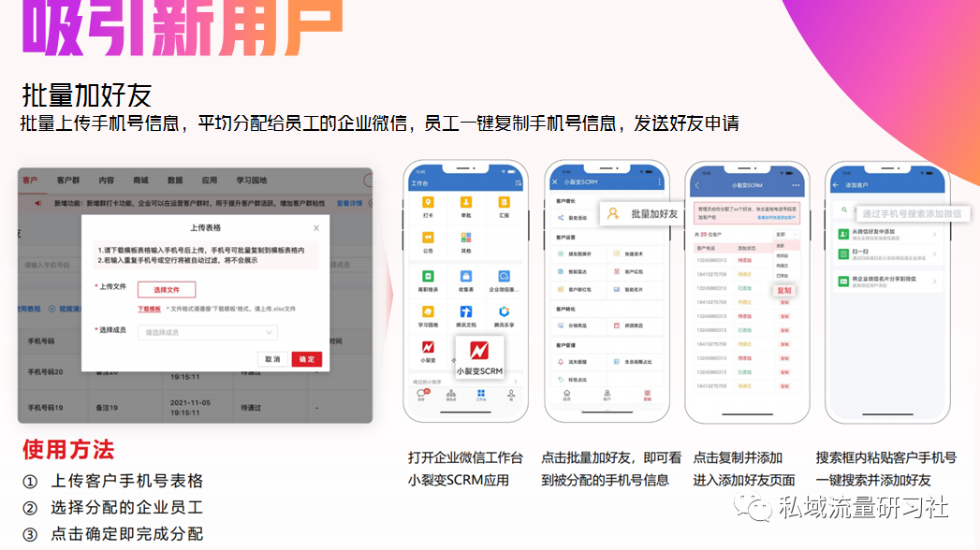
Task: Open the 查看详情 link in the notice bar
Action: 349,204
